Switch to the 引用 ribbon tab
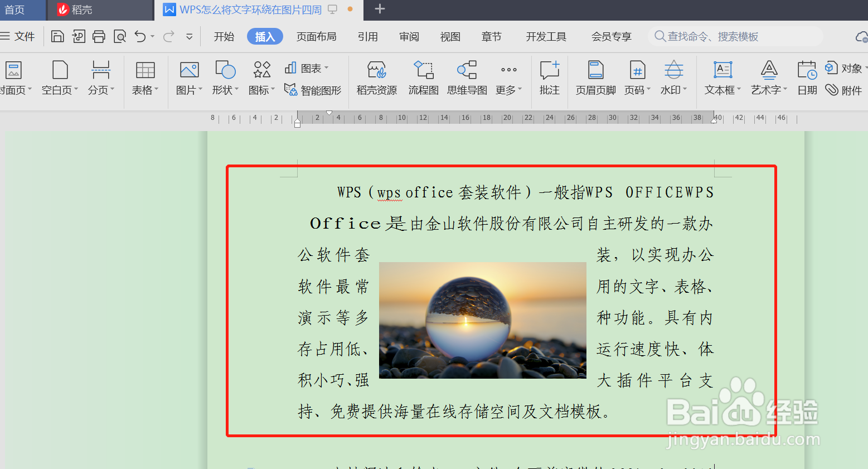The height and width of the screenshot is (469, 868). coord(368,37)
